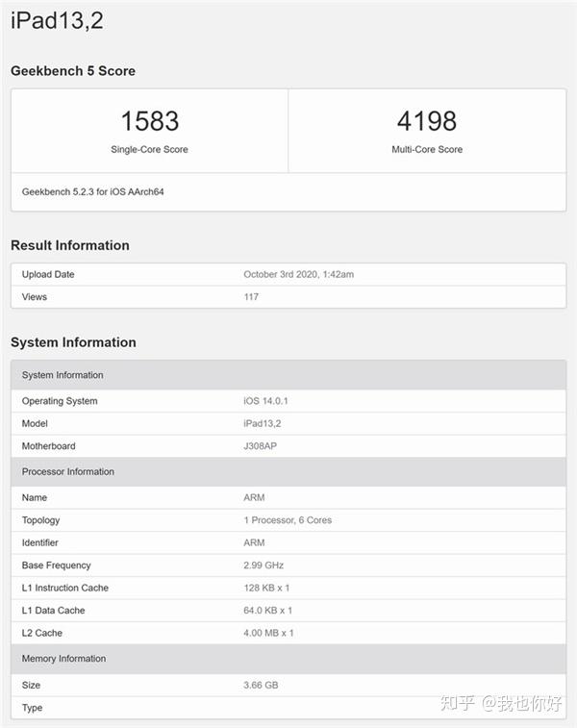The image size is (577, 728).
Task: Click the Model row label
Action: tap(35, 424)
